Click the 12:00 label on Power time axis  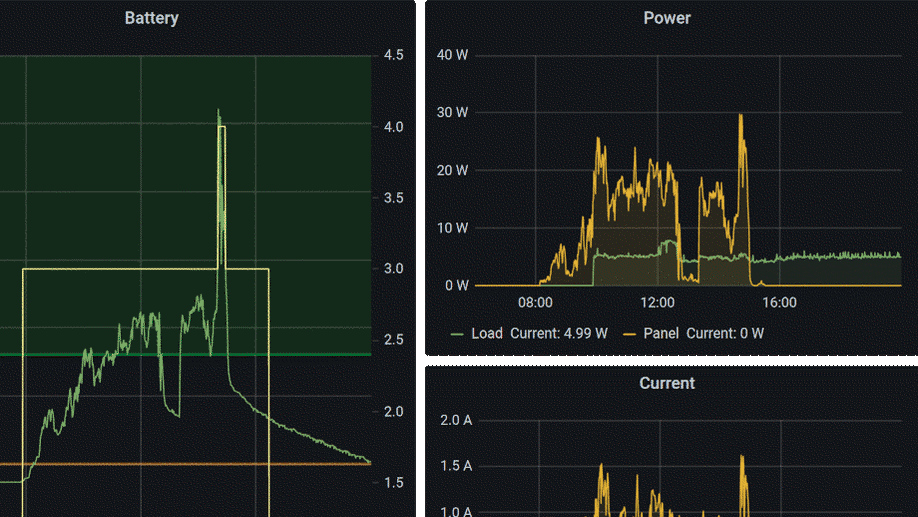(657, 302)
